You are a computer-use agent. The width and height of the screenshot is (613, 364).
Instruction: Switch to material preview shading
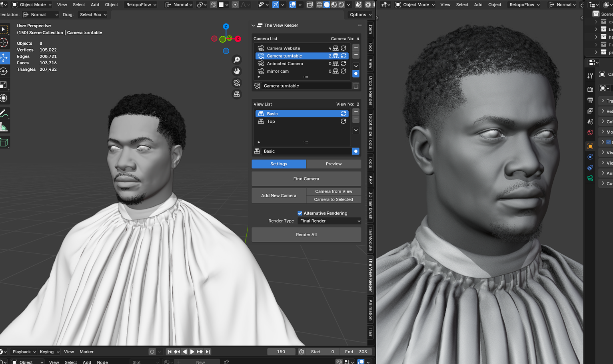click(334, 5)
